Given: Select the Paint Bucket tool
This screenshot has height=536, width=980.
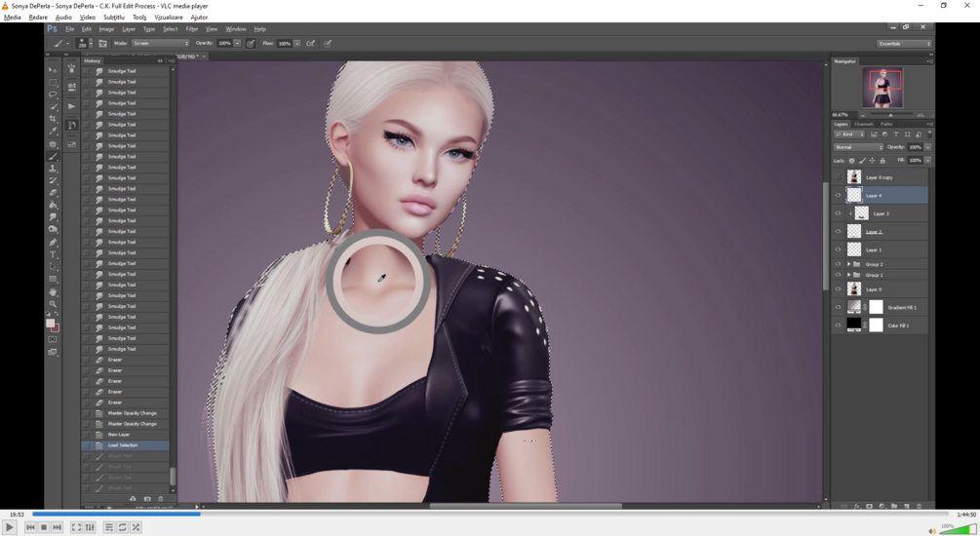Looking at the screenshot, I should tap(53, 205).
